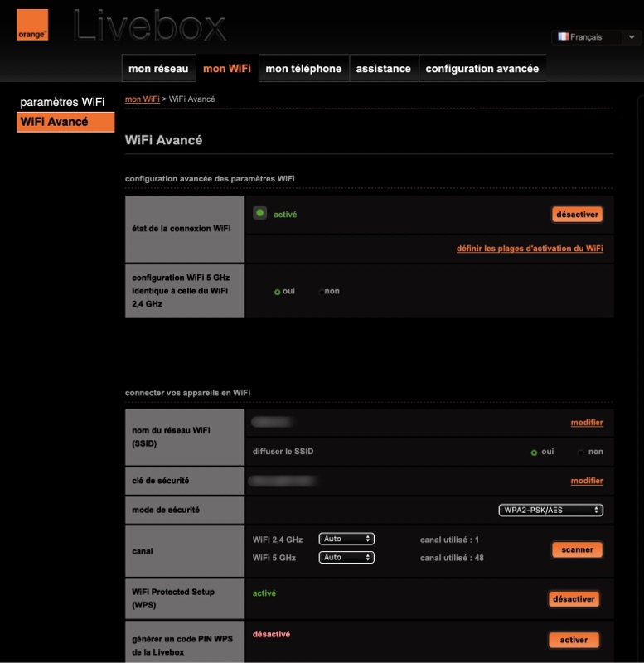
Task: Open the WPA2-PSK/AES security mode dropdown
Action: pyautogui.click(x=550, y=510)
